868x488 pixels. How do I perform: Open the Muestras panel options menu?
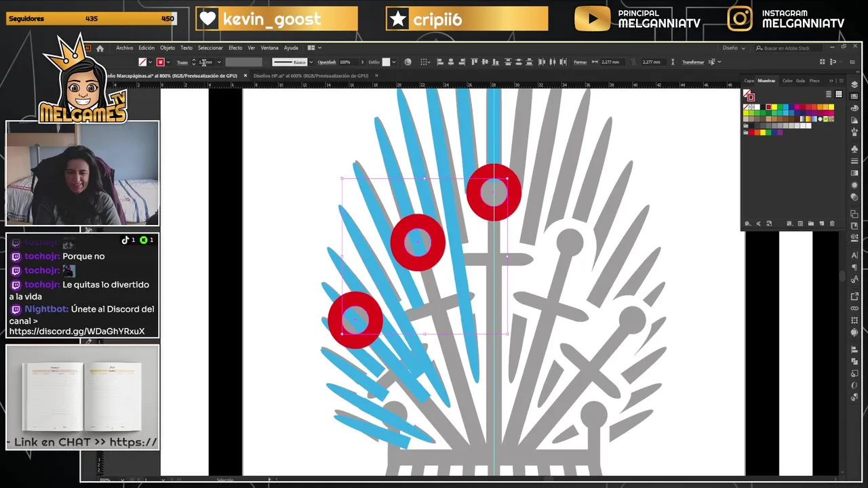(841, 81)
